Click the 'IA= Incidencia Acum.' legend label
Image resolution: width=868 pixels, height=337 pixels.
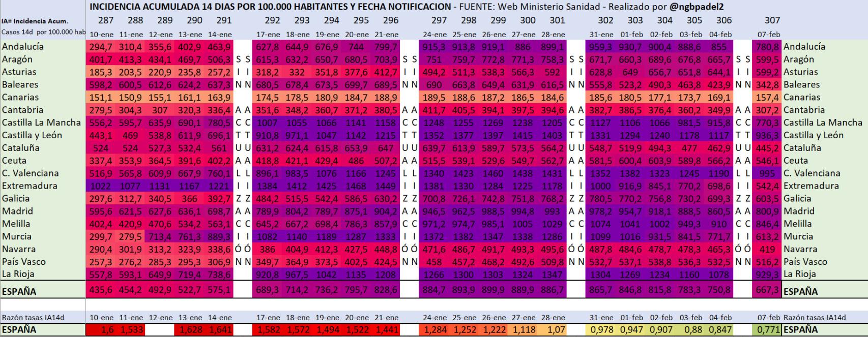(35, 21)
